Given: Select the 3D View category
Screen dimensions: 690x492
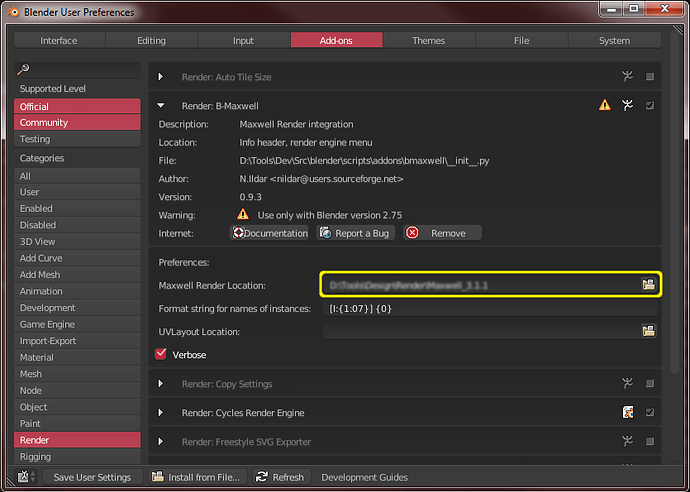Looking at the screenshot, I should (x=77, y=242).
